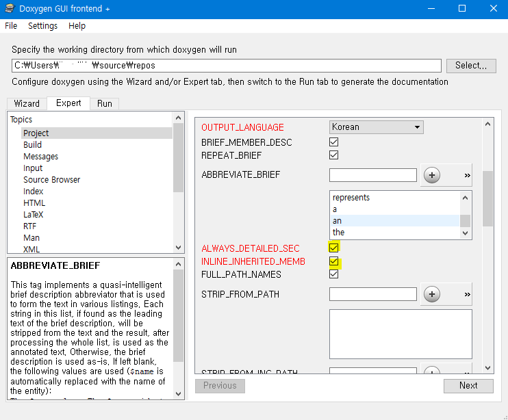Click the empty STRIP_FROM_PATH list box
Screen dimensions: 508x420
[401, 334]
